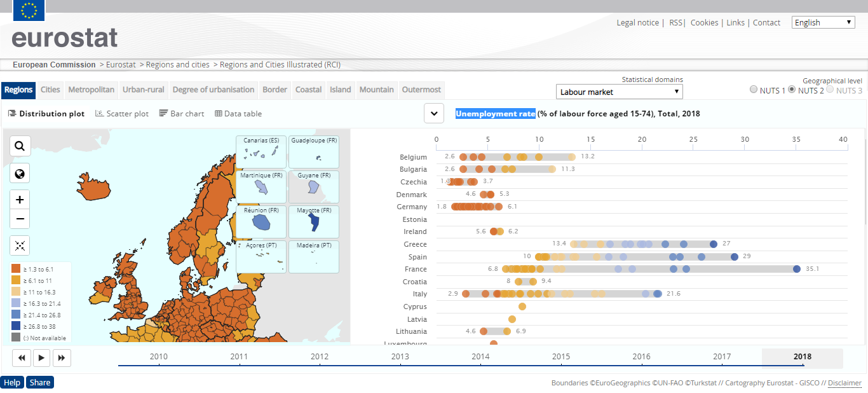
Task: Open the Contact link
Action: point(767,22)
